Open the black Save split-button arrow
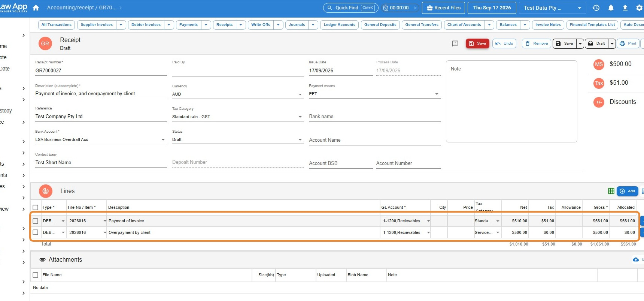 (580, 43)
